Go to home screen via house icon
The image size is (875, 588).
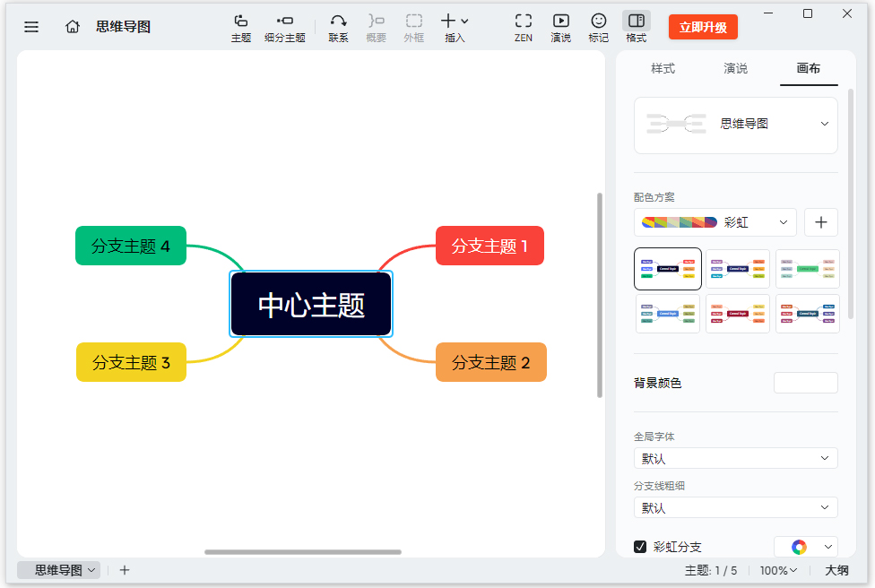tap(72, 26)
